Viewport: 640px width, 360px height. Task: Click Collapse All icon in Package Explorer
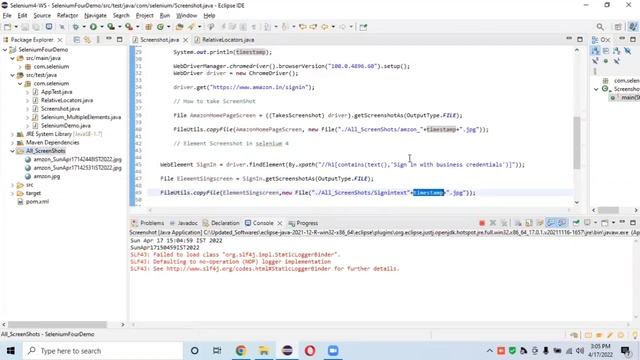click(76, 40)
